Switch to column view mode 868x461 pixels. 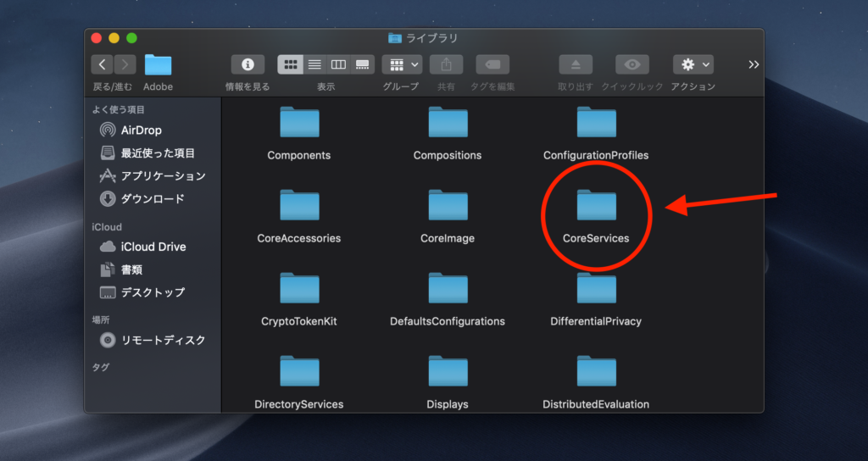338,64
